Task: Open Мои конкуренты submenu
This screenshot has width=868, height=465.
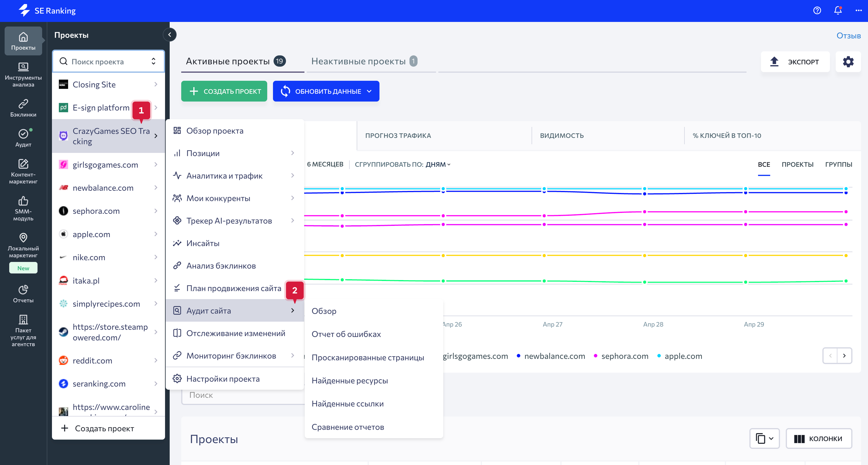Action: [235, 198]
